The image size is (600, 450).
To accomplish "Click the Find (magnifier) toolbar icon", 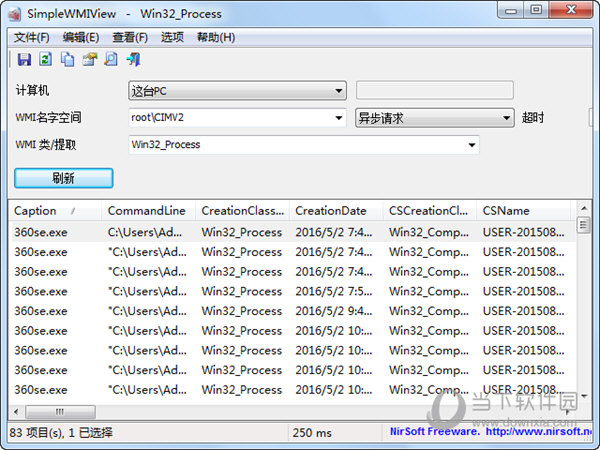I will coord(111,59).
